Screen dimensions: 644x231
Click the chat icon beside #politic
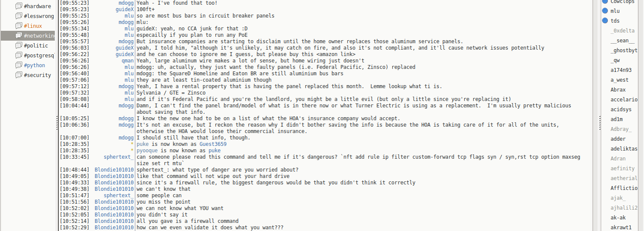coord(18,45)
